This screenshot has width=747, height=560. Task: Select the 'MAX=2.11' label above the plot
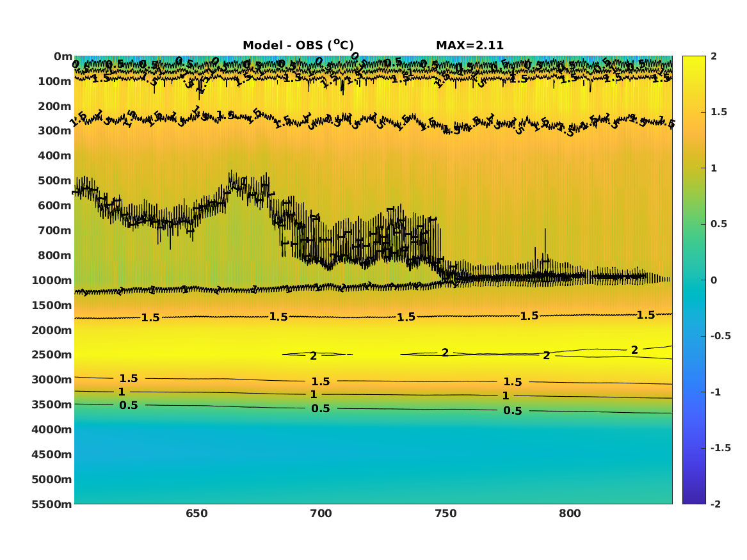coord(470,45)
